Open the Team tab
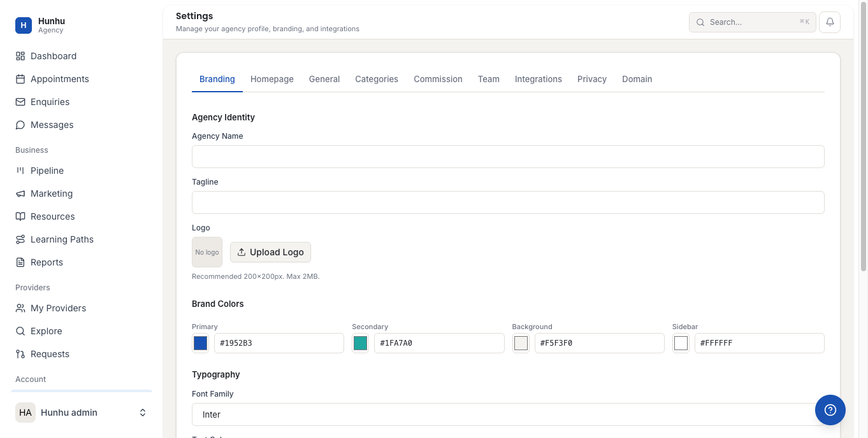Viewport: 868px width, 438px height. coord(489,79)
